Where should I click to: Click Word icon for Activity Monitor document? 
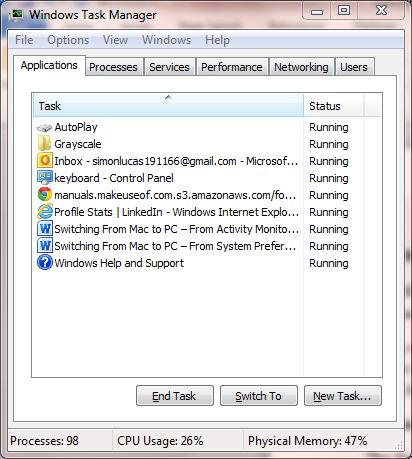pyautogui.click(x=45, y=229)
